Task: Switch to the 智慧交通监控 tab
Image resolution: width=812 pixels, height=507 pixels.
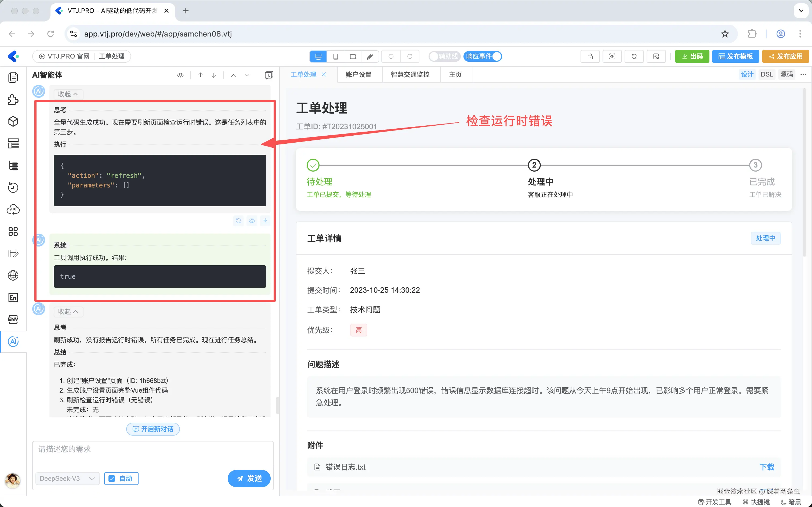Action: coord(410,74)
